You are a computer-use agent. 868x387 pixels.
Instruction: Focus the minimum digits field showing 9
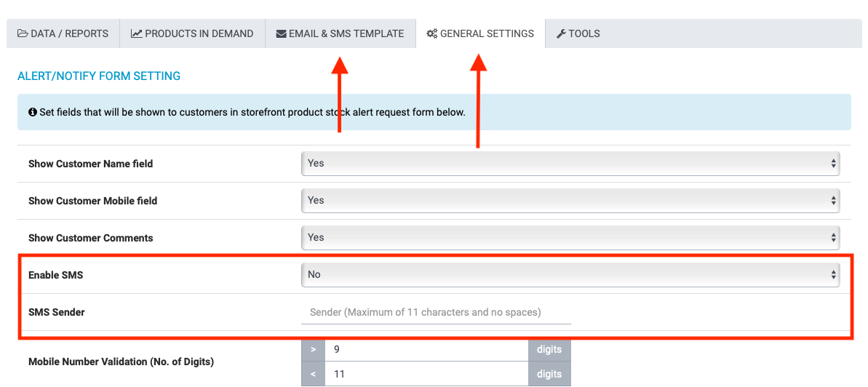click(x=426, y=350)
